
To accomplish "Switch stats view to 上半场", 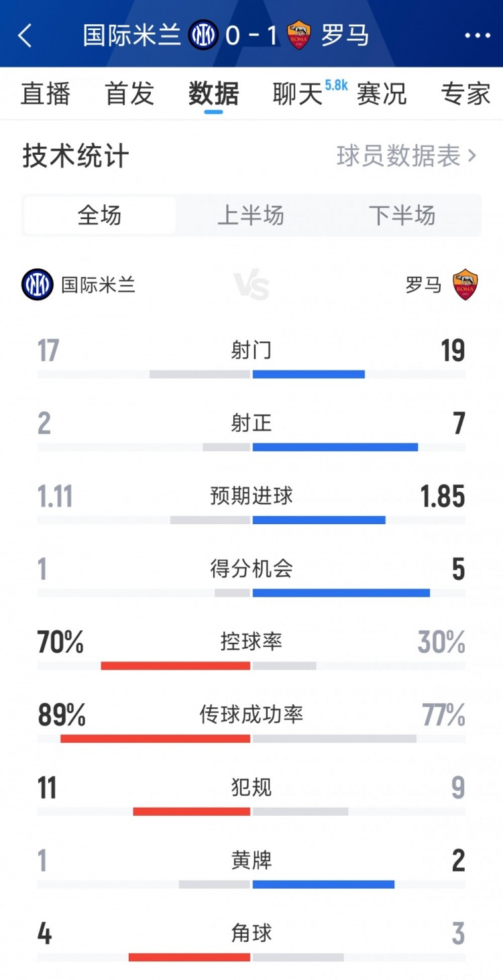I will (251, 215).
